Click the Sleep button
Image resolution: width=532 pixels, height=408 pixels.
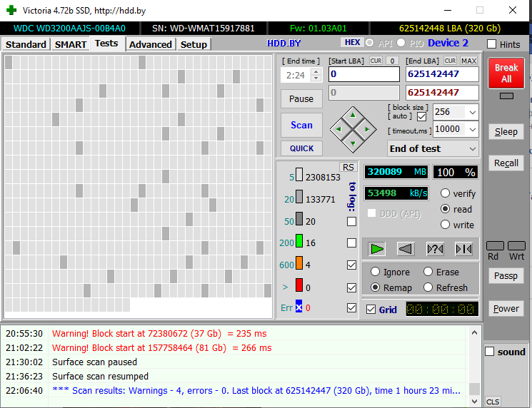[506, 131]
